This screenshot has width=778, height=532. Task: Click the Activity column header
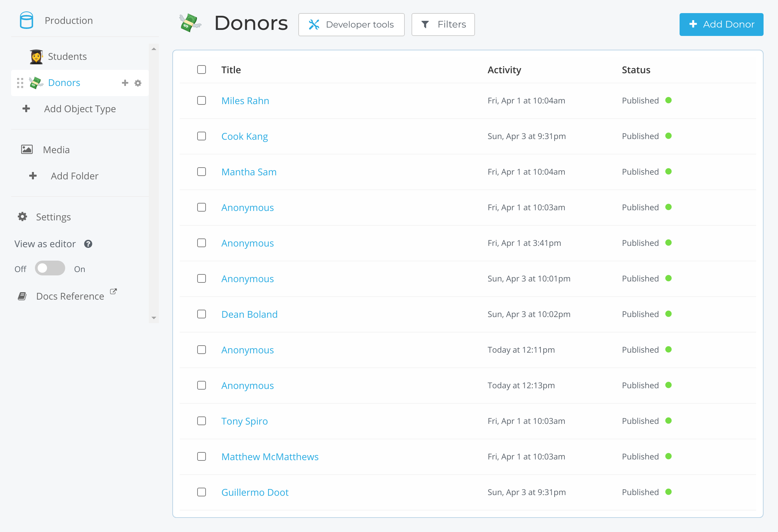pos(504,70)
